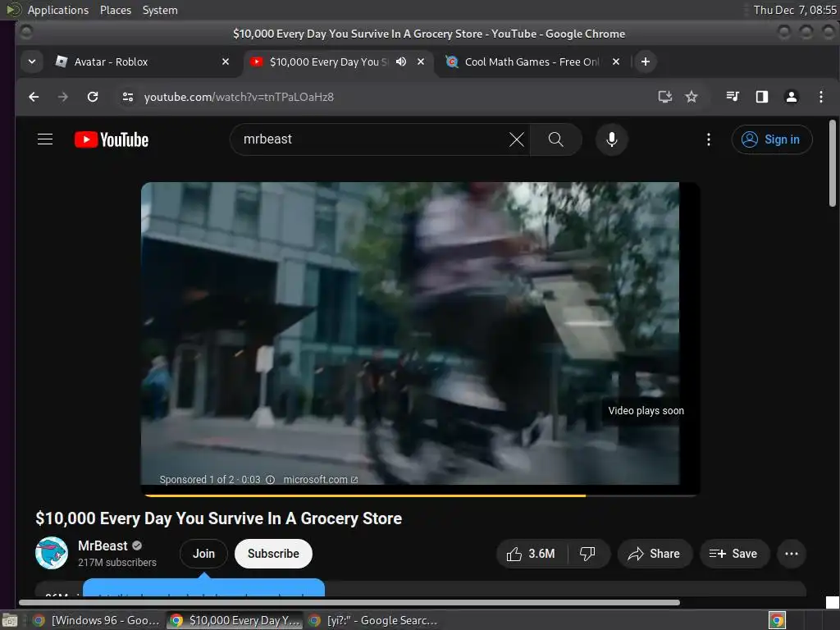Open the Places menu
Image resolution: width=840 pixels, height=630 pixels.
tap(115, 10)
